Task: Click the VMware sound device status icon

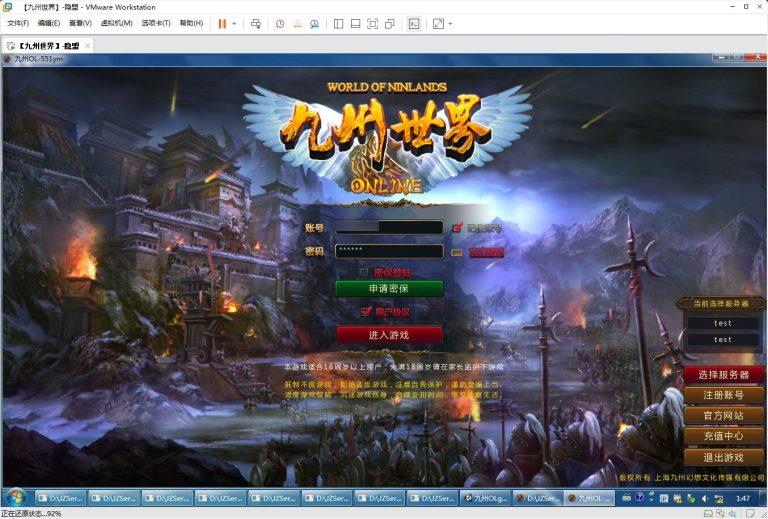Action: point(732,514)
